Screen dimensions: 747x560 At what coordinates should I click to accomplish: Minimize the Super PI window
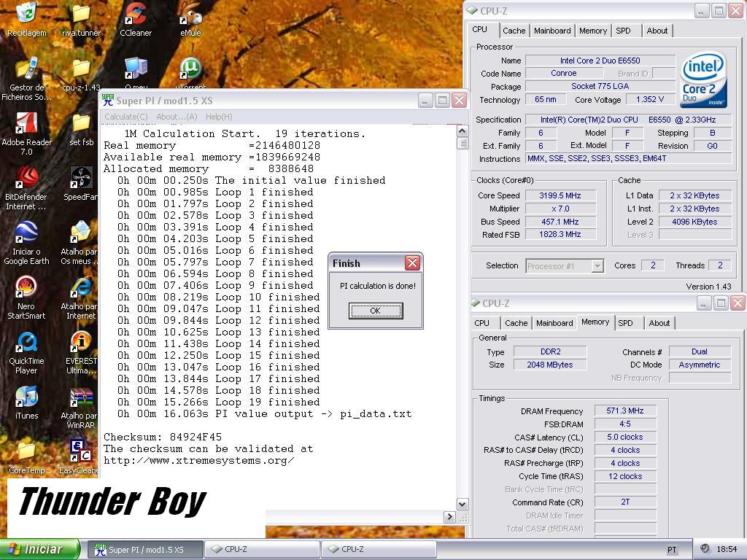point(426,100)
